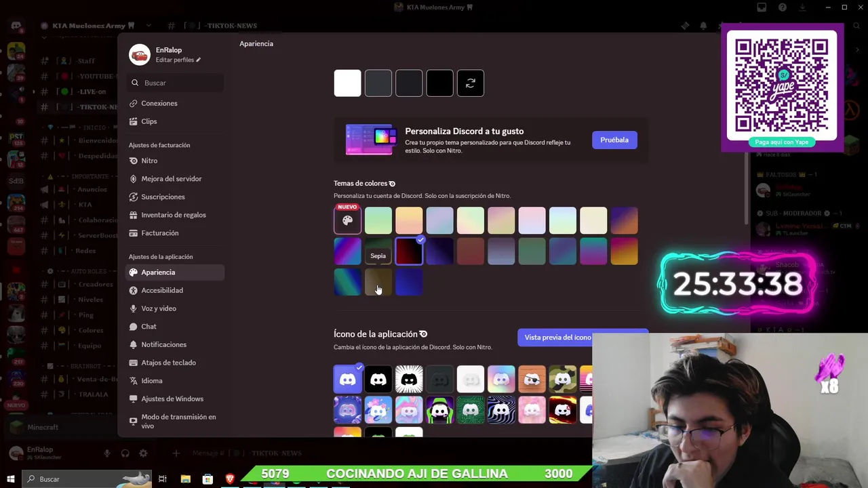868x488 pixels.
Task: Open the KTA Muelones Army server dropdown
Action: (149, 26)
